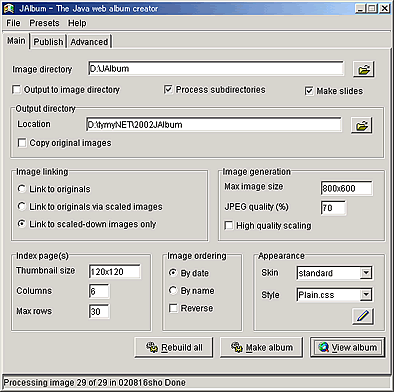Switch to the Advanced tab
Screen dimensions: 394x392
pos(89,42)
